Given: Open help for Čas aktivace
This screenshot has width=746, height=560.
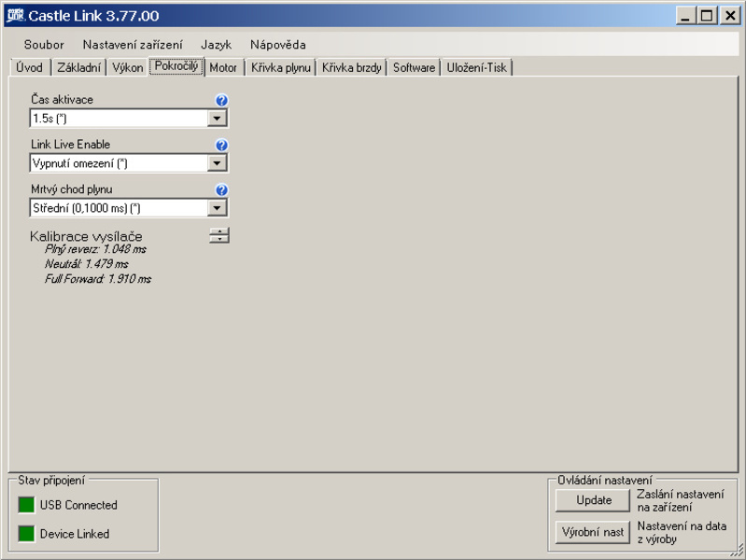Looking at the screenshot, I should 221,100.
